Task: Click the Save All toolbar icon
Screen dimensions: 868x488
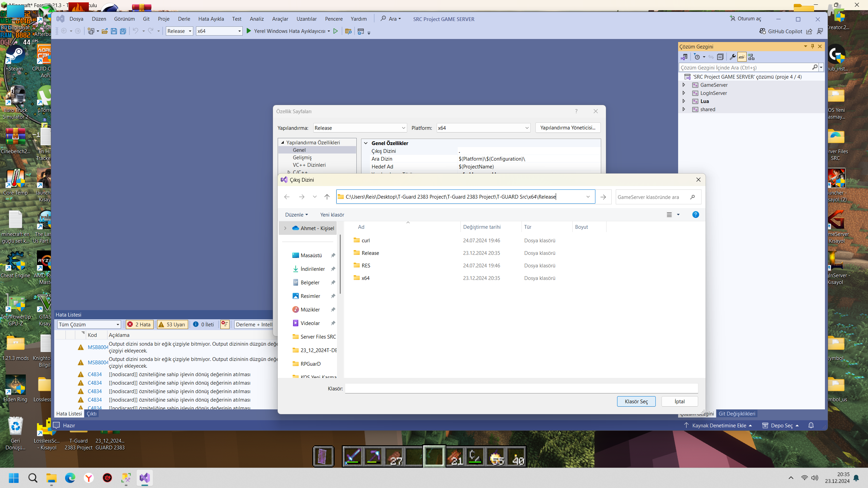Action: (123, 31)
